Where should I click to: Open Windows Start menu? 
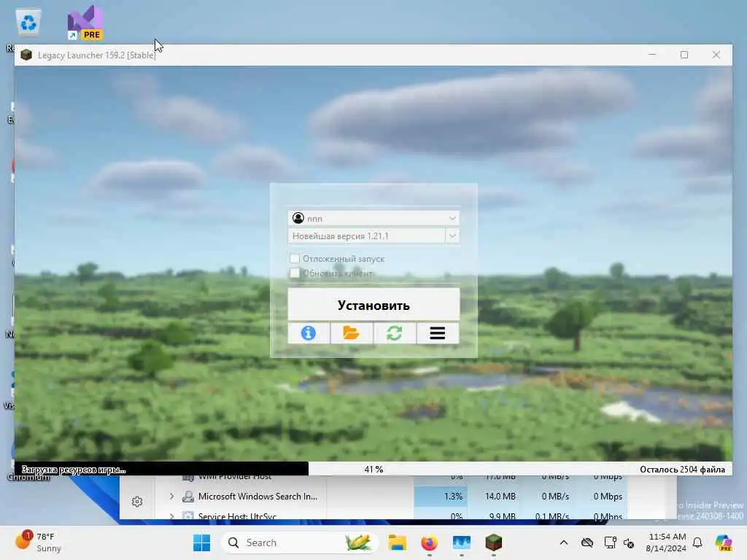click(201, 542)
